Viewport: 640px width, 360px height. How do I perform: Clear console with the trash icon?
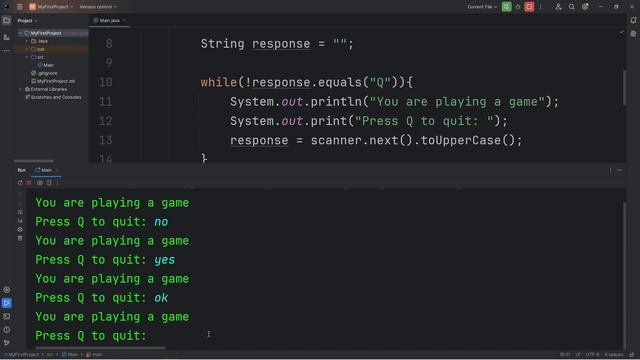[x=20, y=238]
